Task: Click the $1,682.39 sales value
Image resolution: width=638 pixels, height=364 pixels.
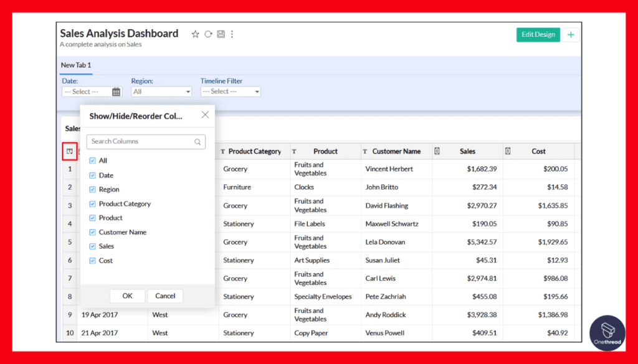Action: point(482,169)
